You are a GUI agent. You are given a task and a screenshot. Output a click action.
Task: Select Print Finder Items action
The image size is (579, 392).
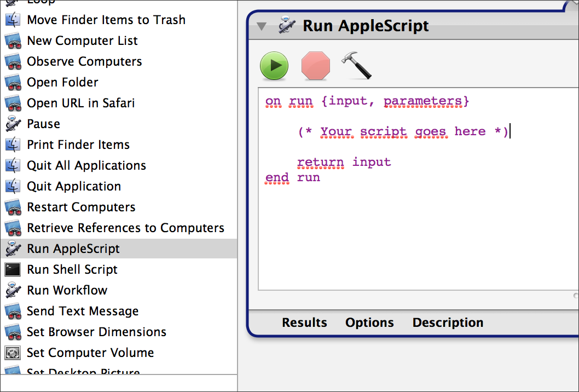coord(119,145)
